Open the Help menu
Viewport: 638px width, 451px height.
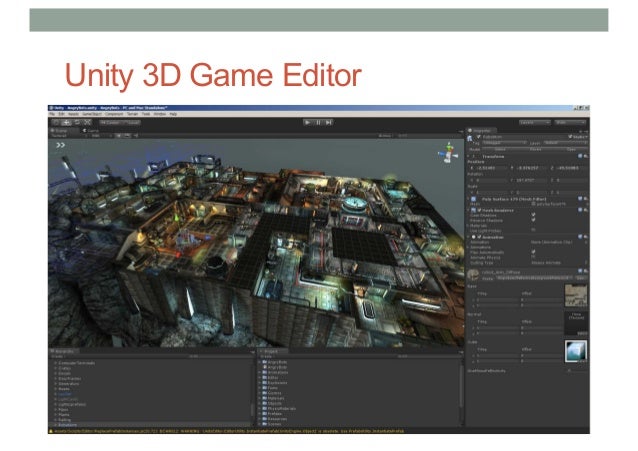click(x=173, y=114)
